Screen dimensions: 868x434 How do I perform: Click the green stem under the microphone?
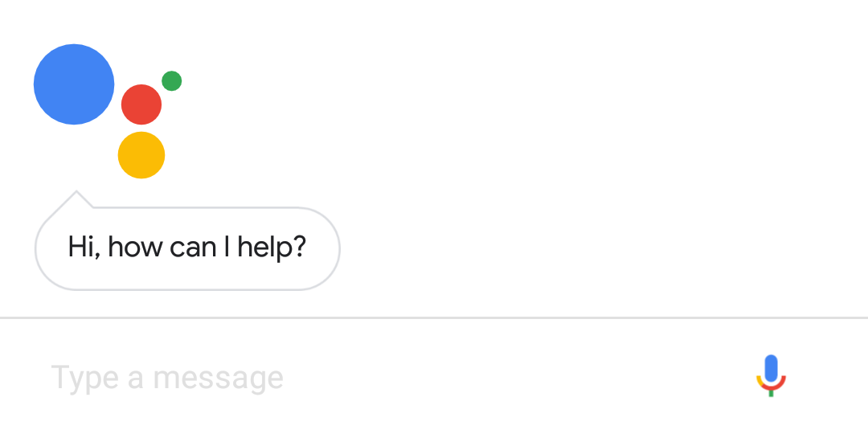pos(772,392)
